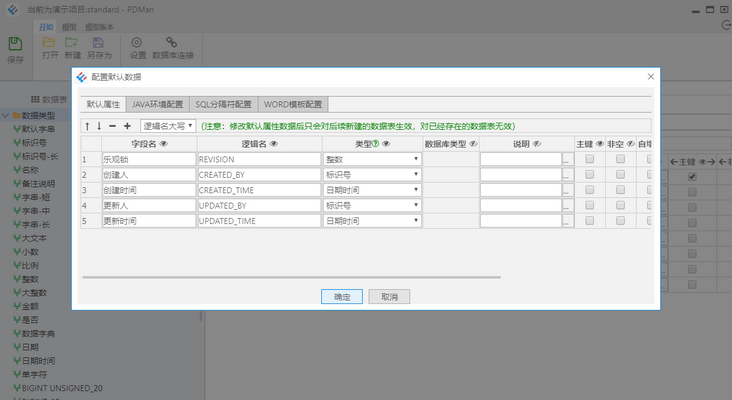Click 说明 input for UPDATED_BY row
The height and width of the screenshot is (400, 732).
point(521,205)
